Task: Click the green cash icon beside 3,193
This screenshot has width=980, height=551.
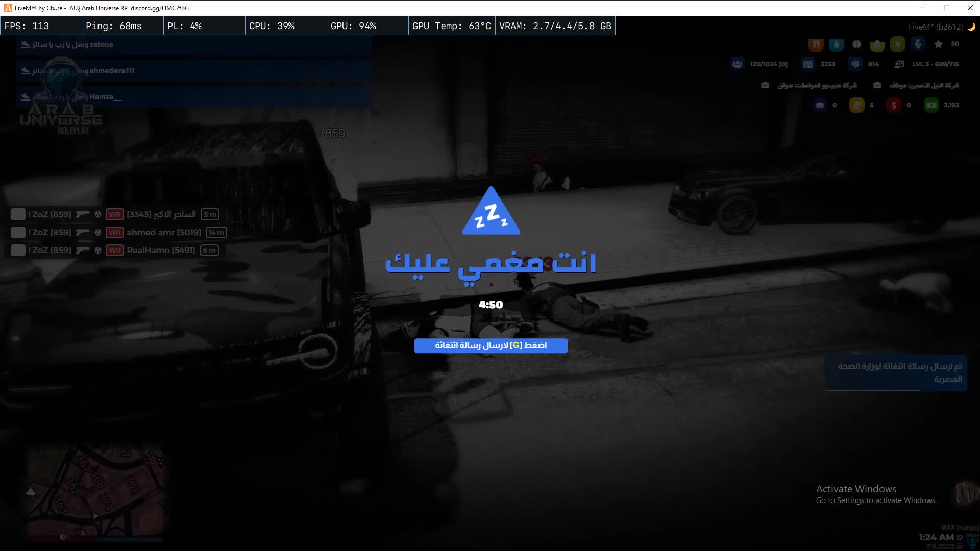Action: (931, 105)
